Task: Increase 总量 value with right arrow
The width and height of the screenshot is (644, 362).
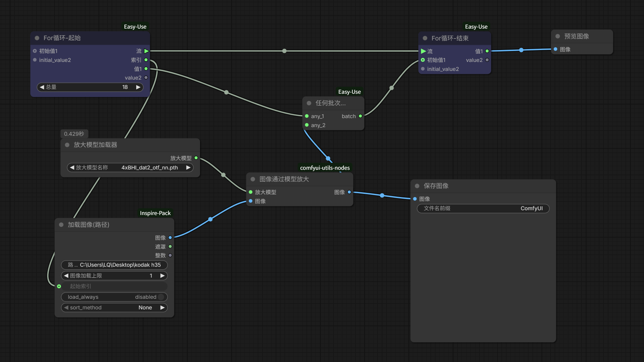Action: pos(138,87)
